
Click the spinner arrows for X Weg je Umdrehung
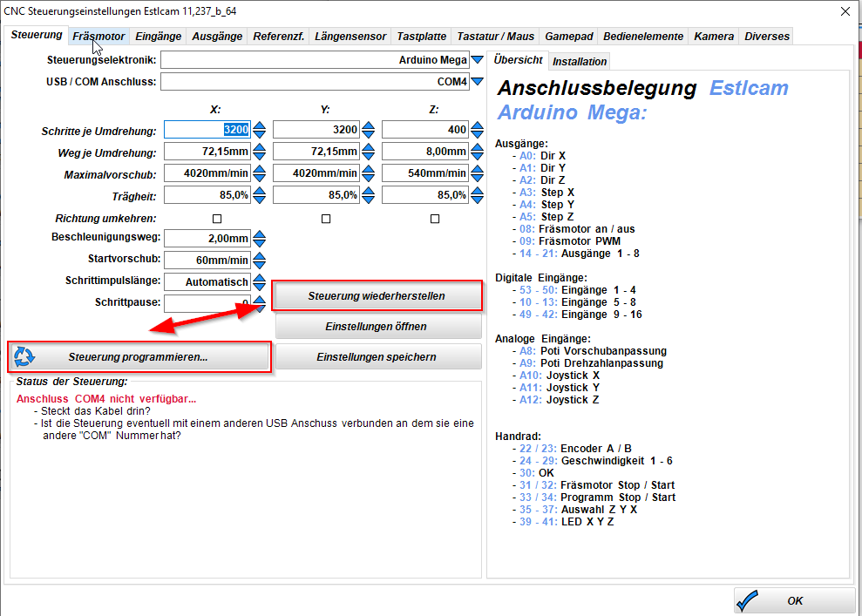point(260,151)
